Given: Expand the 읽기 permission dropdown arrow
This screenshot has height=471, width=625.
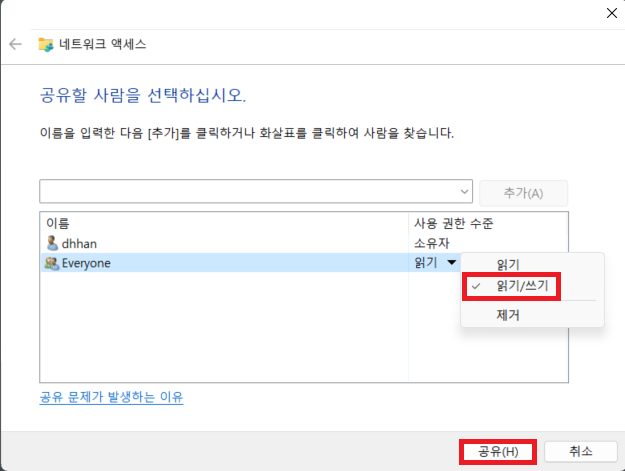Looking at the screenshot, I should coord(452,262).
